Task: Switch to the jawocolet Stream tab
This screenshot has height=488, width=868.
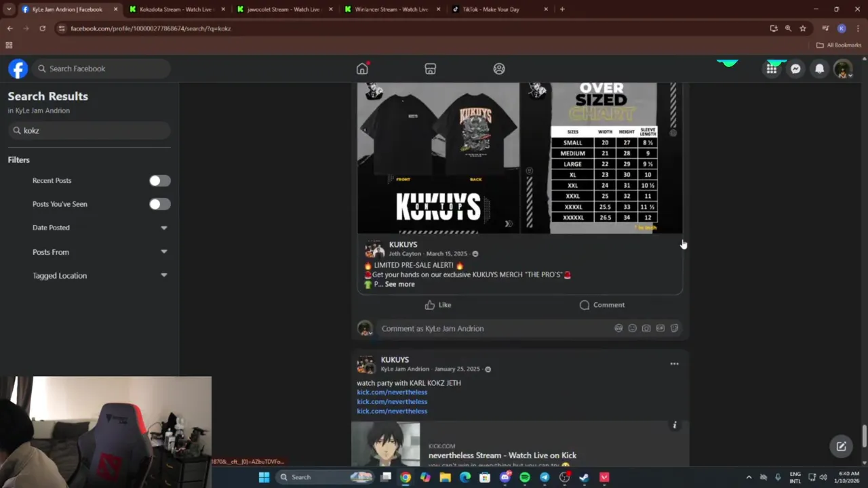Action: point(285,9)
